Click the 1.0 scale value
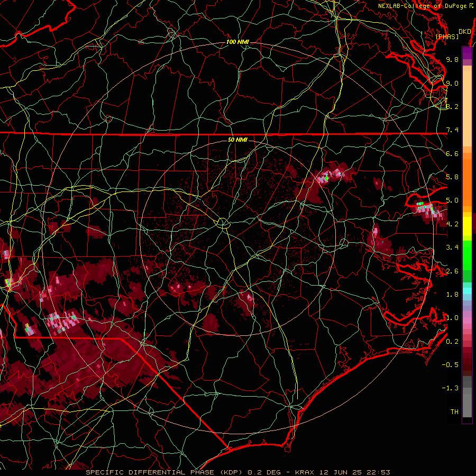 [452, 318]
